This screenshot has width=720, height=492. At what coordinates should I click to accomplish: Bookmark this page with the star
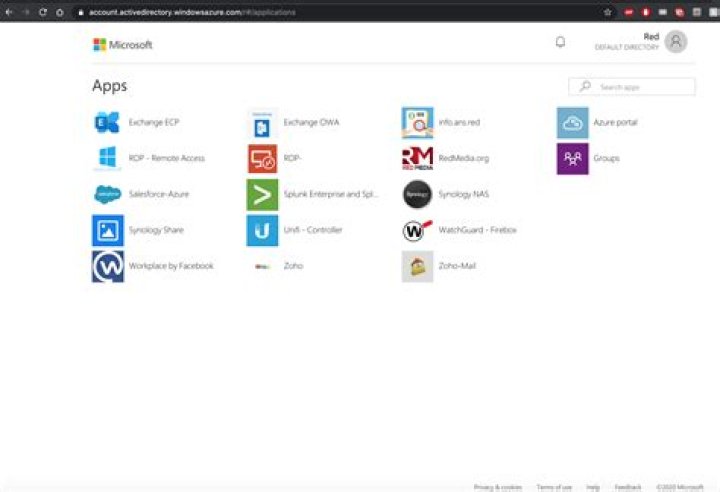point(608,12)
